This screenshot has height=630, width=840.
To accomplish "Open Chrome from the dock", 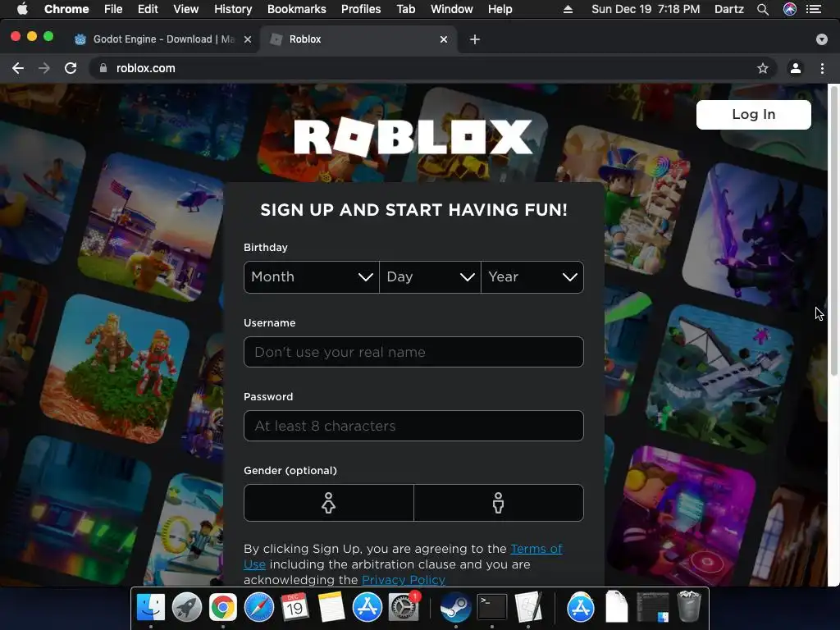I will click(223, 608).
